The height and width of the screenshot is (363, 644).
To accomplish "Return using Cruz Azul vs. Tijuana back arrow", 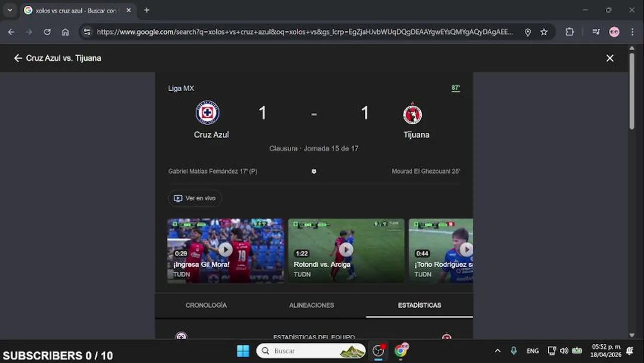I will tap(18, 58).
